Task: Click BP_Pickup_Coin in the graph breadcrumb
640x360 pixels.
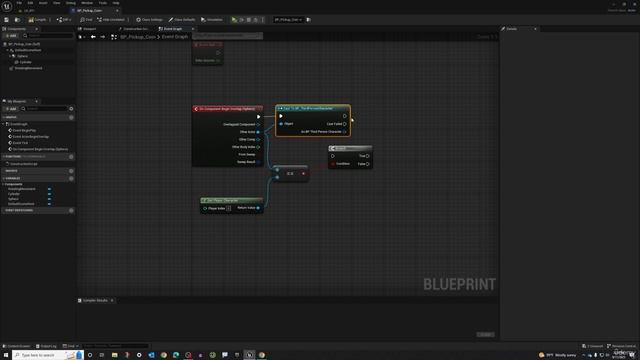Action: [138, 37]
